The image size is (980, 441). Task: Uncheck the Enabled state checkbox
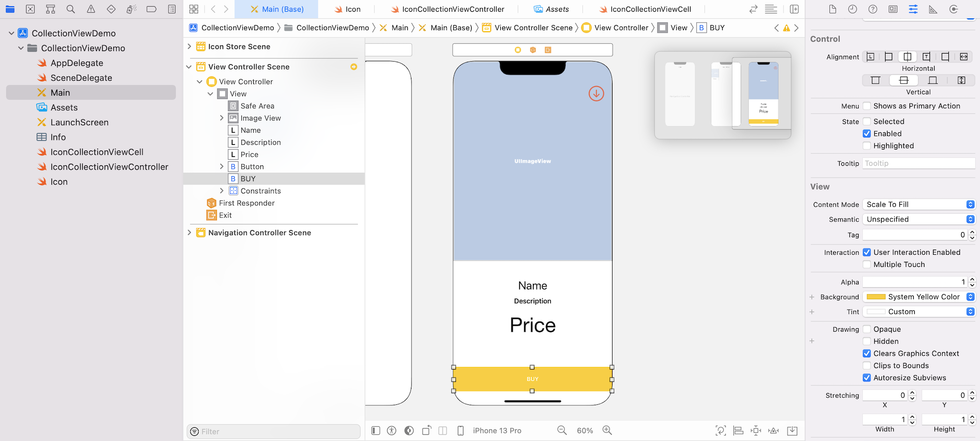click(867, 134)
